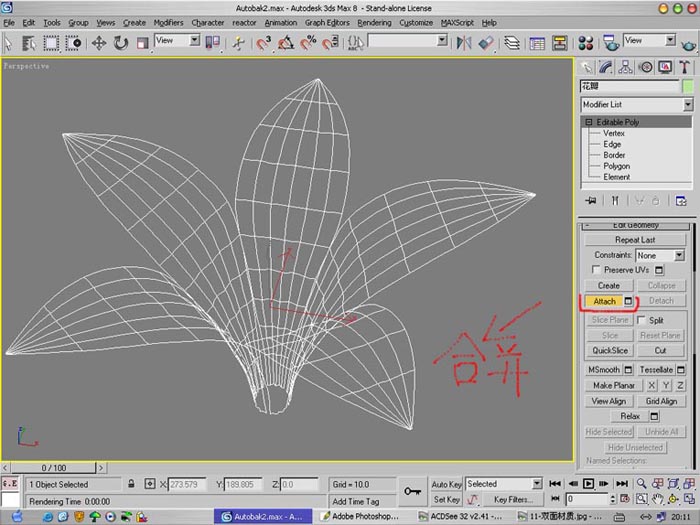Open the MAXScript menu
700x525 pixels.
[457, 22]
